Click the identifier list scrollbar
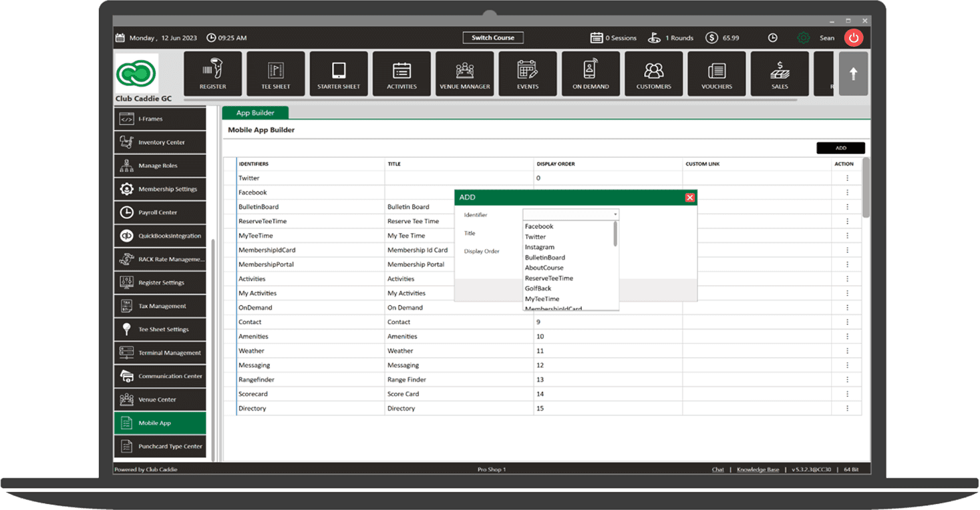 click(x=615, y=234)
